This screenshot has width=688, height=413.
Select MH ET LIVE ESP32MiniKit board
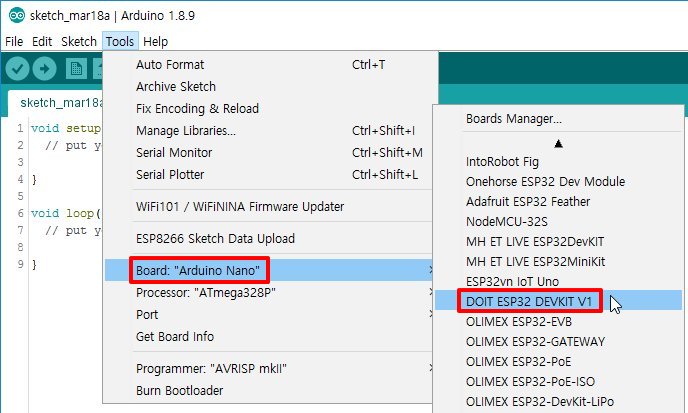click(x=558, y=262)
